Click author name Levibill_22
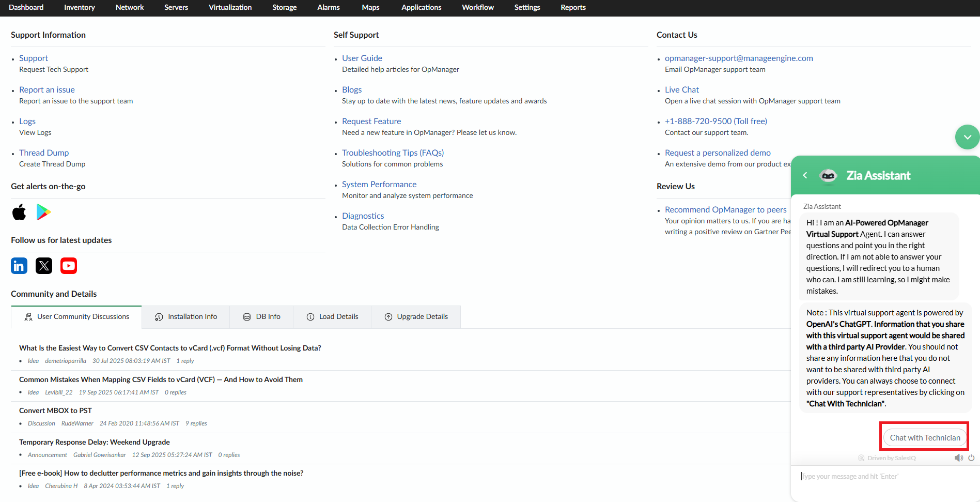The width and height of the screenshot is (980, 502). (59, 392)
